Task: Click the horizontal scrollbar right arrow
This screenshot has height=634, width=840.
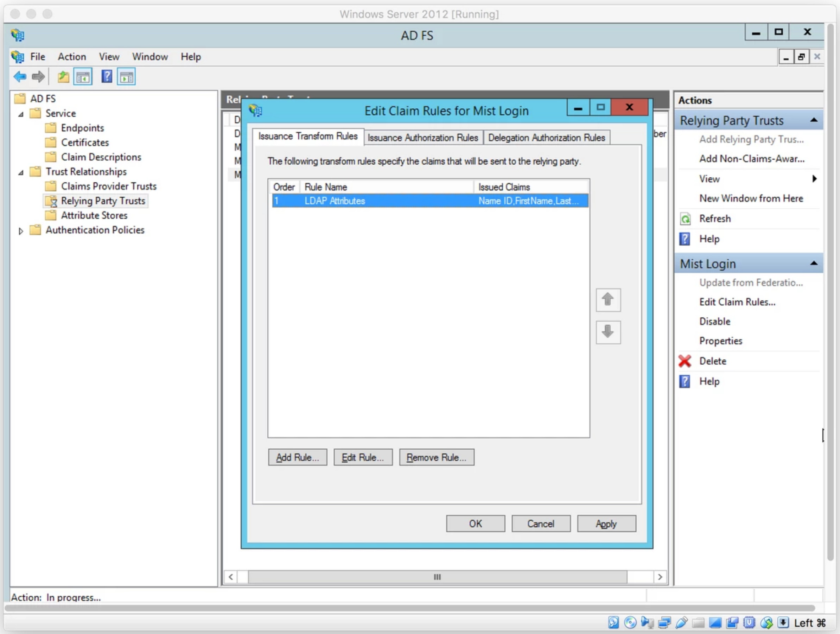Action: [x=660, y=577]
